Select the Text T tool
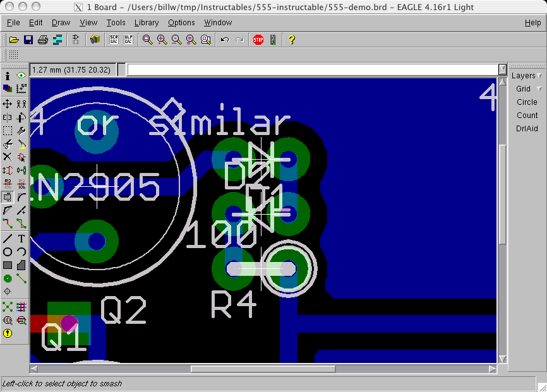The height and width of the screenshot is (392, 547). (x=21, y=239)
